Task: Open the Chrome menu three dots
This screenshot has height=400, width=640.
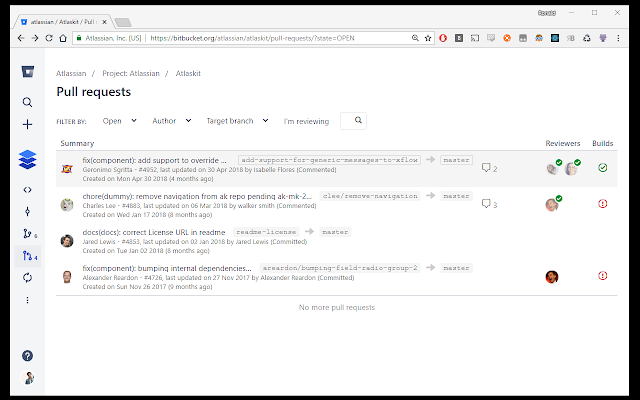Action: (x=618, y=38)
